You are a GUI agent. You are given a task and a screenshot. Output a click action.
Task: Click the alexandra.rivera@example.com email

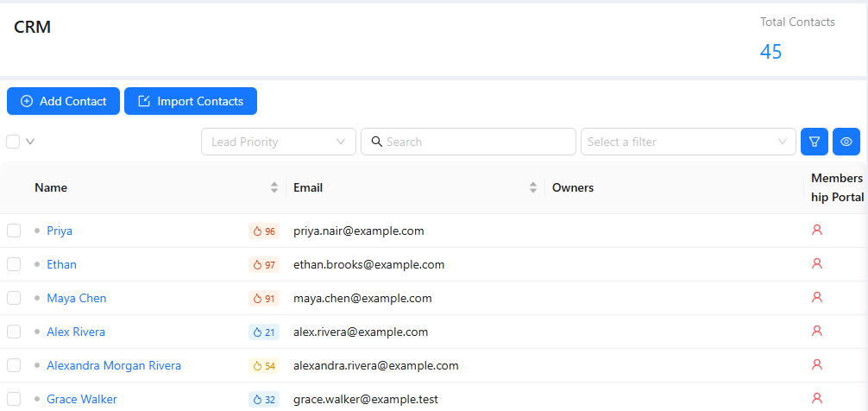click(x=376, y=365)
